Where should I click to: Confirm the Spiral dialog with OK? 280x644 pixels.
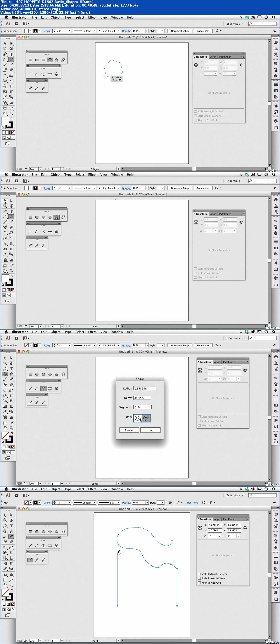point(150,430)
